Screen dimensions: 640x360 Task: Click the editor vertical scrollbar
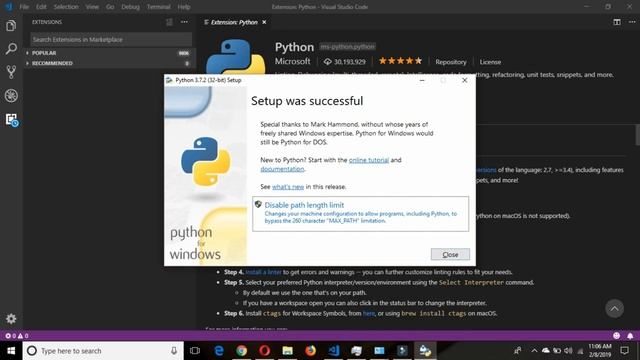(x=637, y=135)
